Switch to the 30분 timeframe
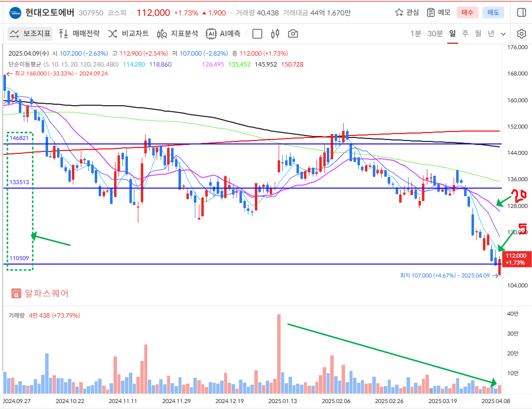The height and width of the screenshot is (409, 532). click(x=435, y=34)
